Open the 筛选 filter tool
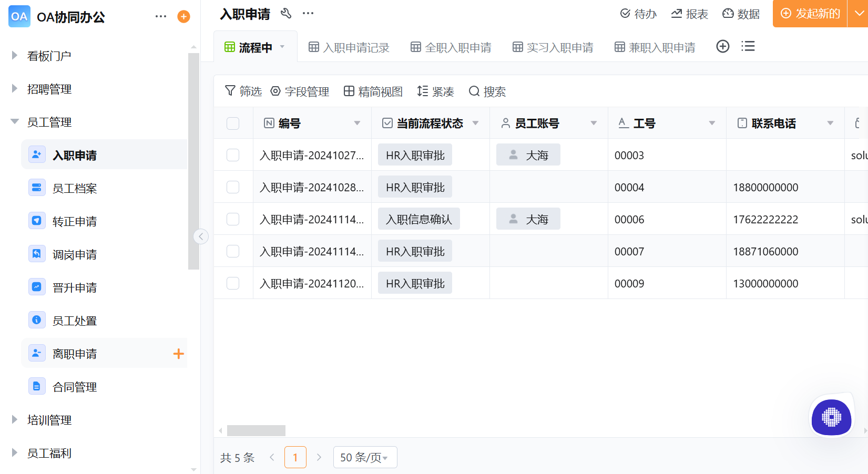This screenshot has height=474, width=868. coord(243,91)
